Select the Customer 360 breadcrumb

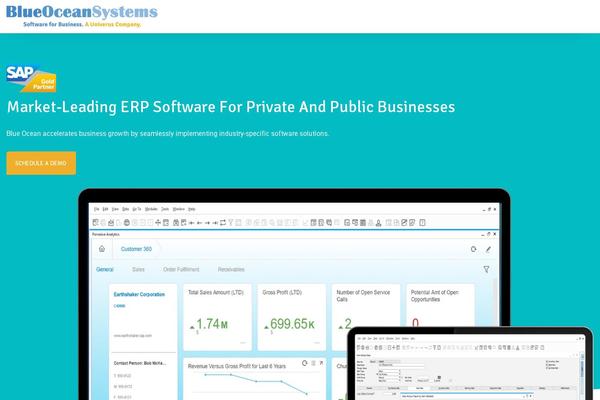[x=136, y=249]
